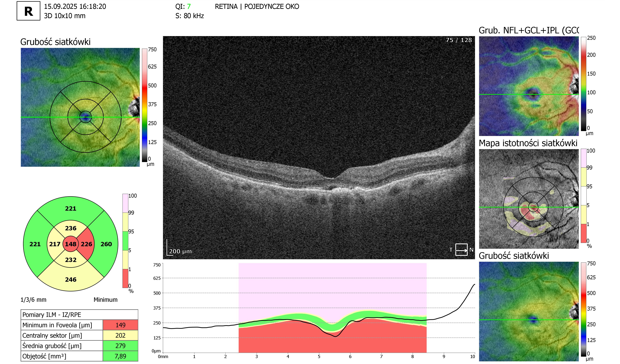Click the Centralny sektor value 202
Image resolution: width=620 pixels, height=364 pixels.
point(120,335)
